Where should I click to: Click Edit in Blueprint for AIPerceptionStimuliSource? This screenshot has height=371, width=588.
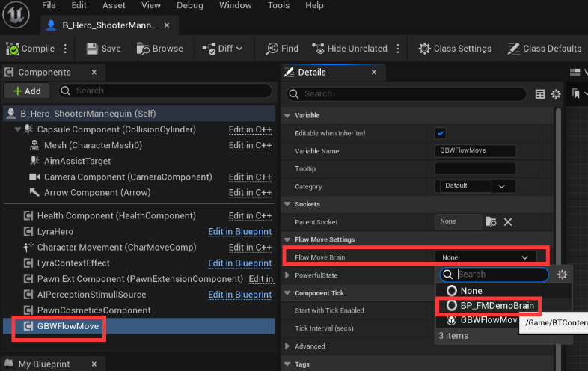[x=240, y=295]
